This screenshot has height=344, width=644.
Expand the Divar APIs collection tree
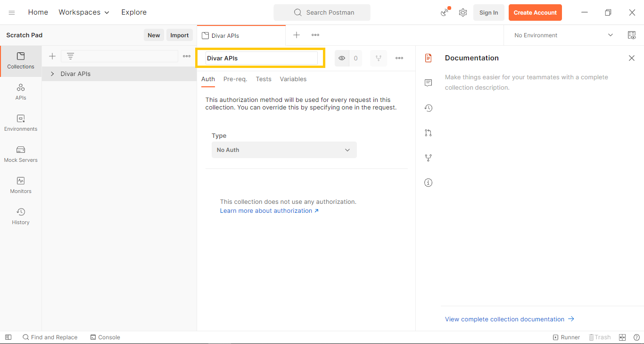tap(52, 74)
